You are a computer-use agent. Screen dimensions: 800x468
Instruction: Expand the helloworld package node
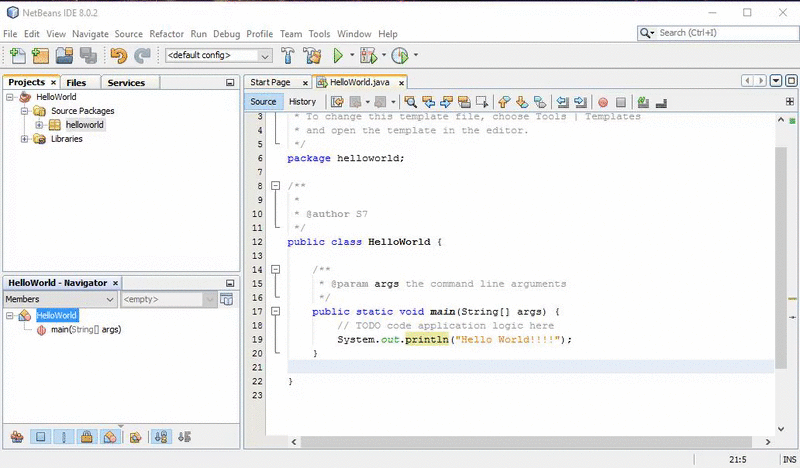(x=39, y=125)
